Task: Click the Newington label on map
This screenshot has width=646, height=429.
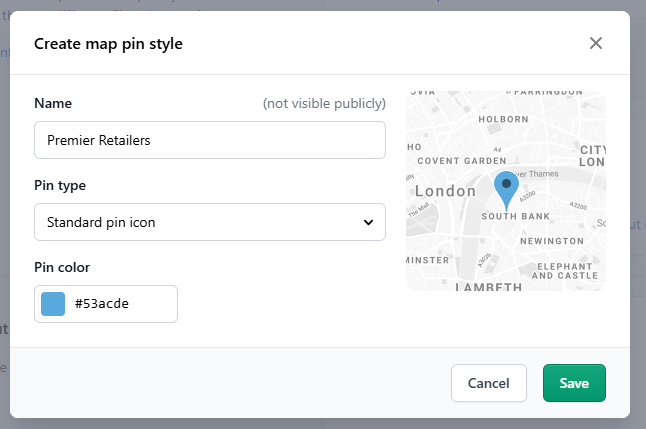Action: point(552,241)
